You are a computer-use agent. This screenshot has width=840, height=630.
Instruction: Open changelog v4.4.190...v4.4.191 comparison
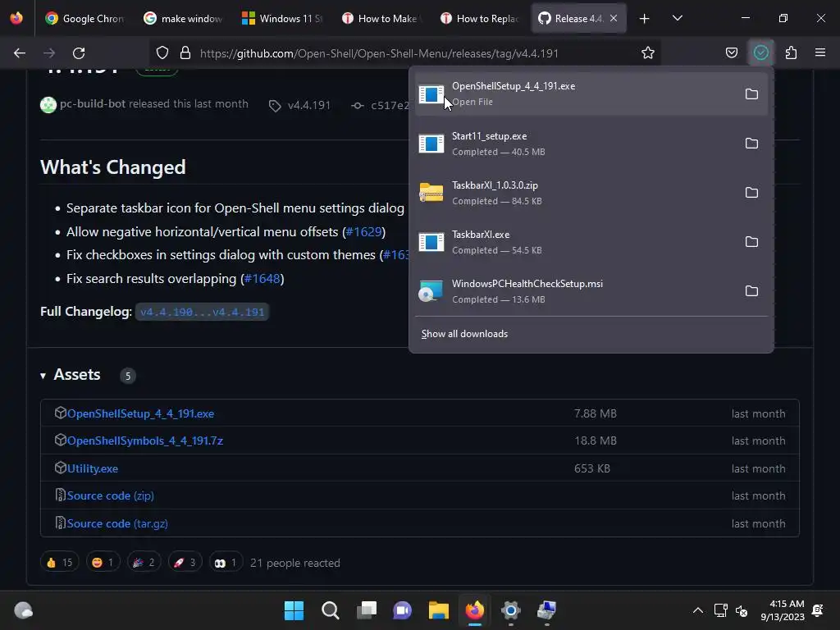pos(202,312)
